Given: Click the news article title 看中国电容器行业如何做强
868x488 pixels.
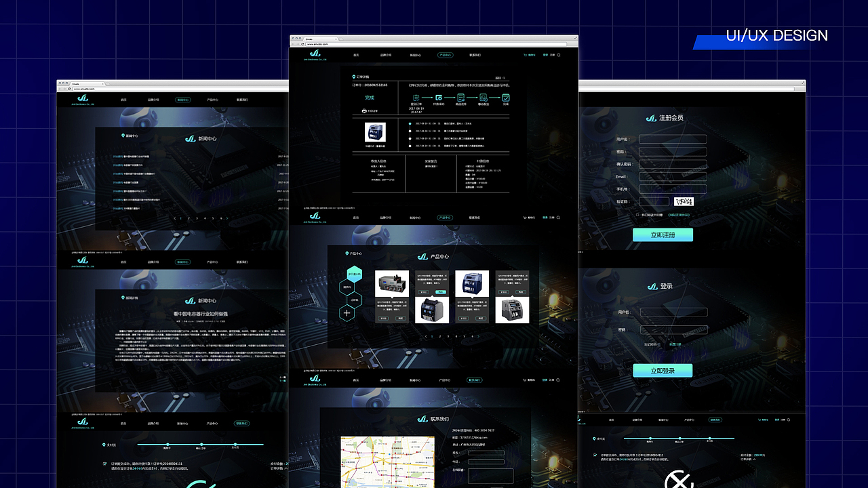Looking at the screenshot, I should [201, 314].
